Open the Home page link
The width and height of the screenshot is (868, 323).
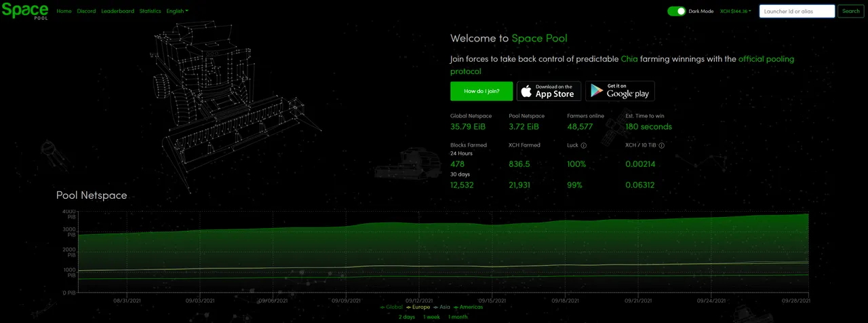[64, 12]
